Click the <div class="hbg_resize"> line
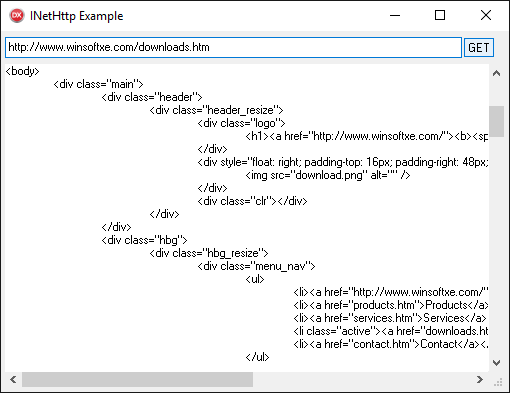The width and height of the screenshot is (510, 393). [x=209, y=253]
